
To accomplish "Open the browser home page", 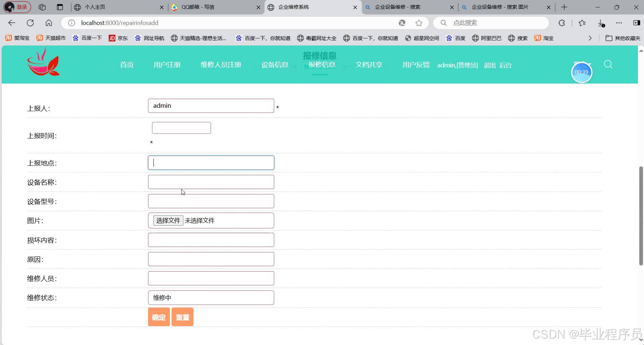I will click(49, 23).
